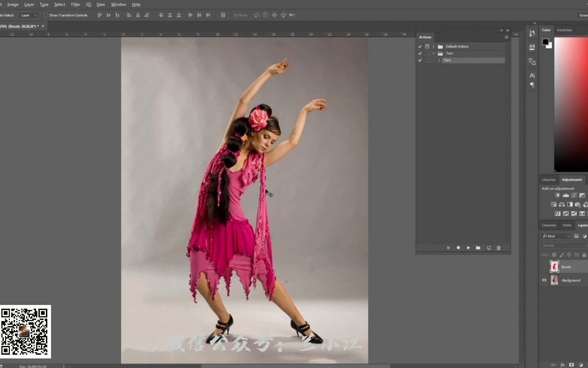Toggle the Torn set checkmark
Viewport: 588px width, 368px height.
coord(420,53)
